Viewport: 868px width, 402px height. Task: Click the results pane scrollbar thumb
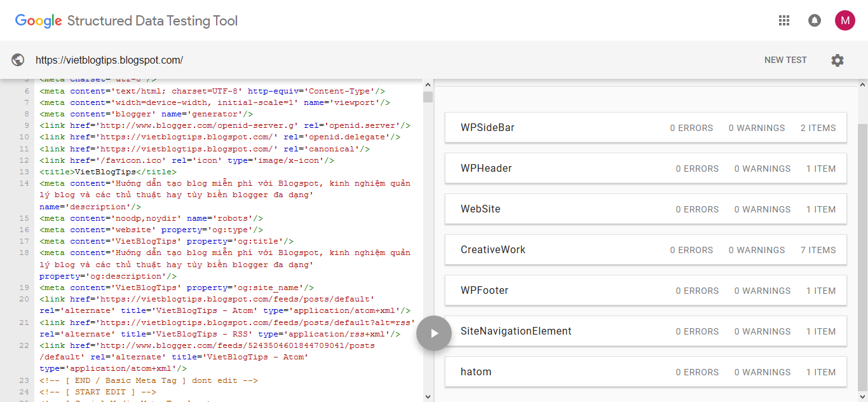[x=862, y=257]
